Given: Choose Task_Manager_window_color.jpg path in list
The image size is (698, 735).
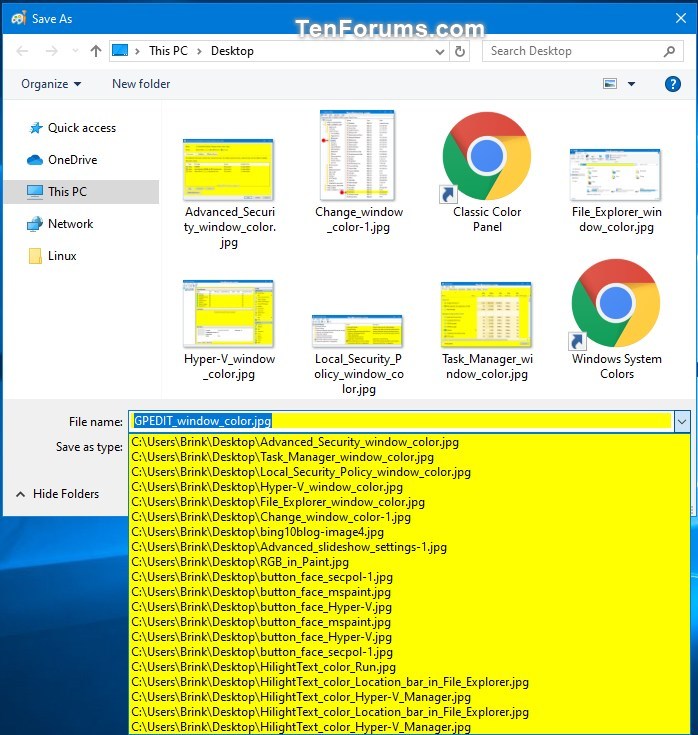Looking at the screenshot, I should coord(409,457).
